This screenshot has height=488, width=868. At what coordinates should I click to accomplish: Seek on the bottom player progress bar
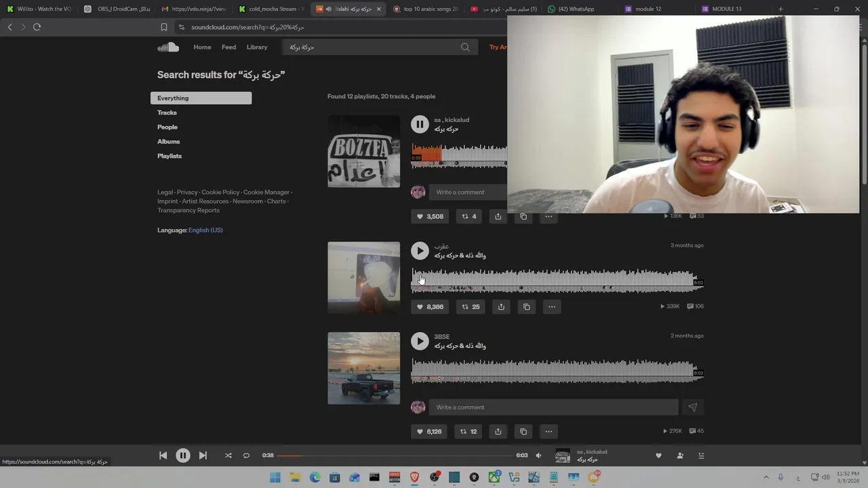[395, 455]
